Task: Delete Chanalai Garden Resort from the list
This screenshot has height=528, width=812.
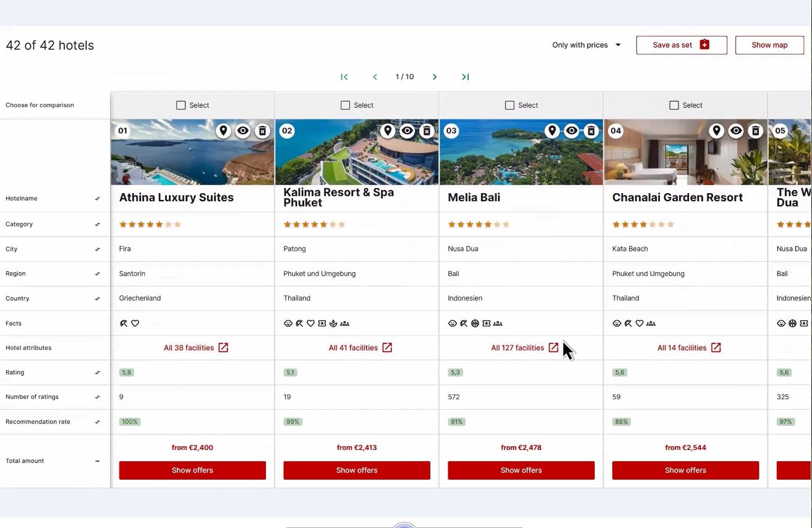Action: point(756,131)
